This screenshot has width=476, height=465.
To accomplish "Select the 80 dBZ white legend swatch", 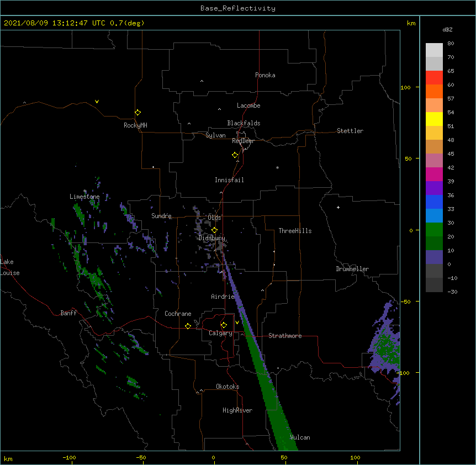I will coord(434,50).
